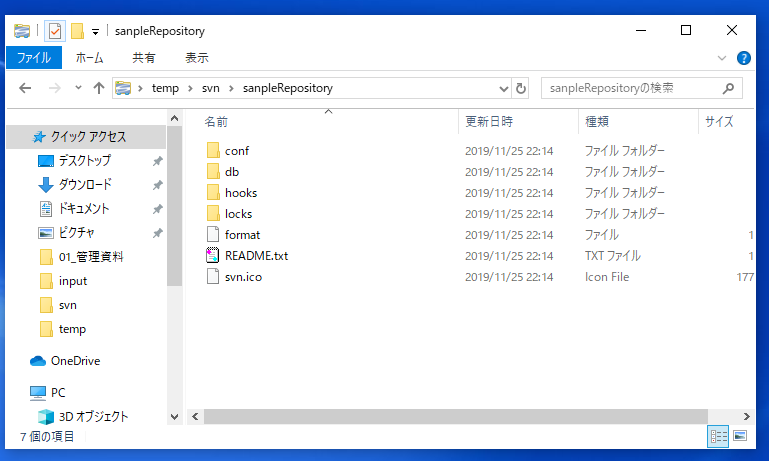Open svn folder in navigation pane
Screen dimensions: 769x461
[68, 305]
